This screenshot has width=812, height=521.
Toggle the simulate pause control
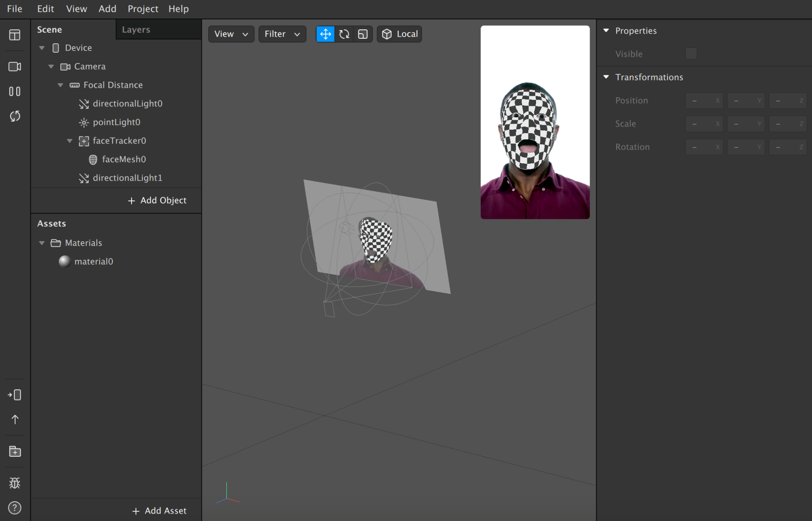point(15,91)
